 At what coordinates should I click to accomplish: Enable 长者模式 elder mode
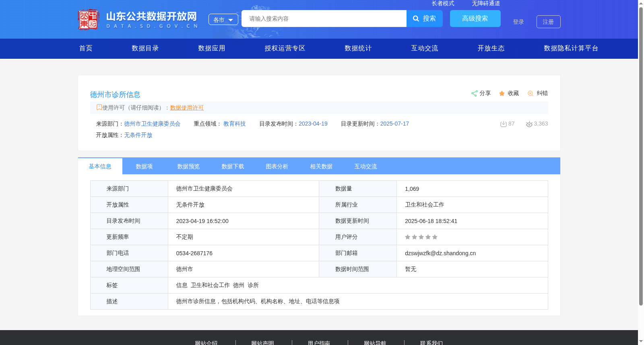pos(443,3)
